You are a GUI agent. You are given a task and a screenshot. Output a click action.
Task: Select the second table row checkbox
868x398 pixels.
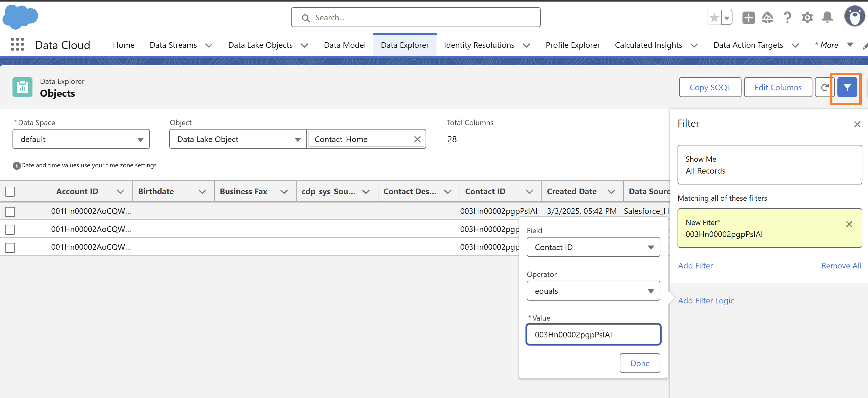10,229
